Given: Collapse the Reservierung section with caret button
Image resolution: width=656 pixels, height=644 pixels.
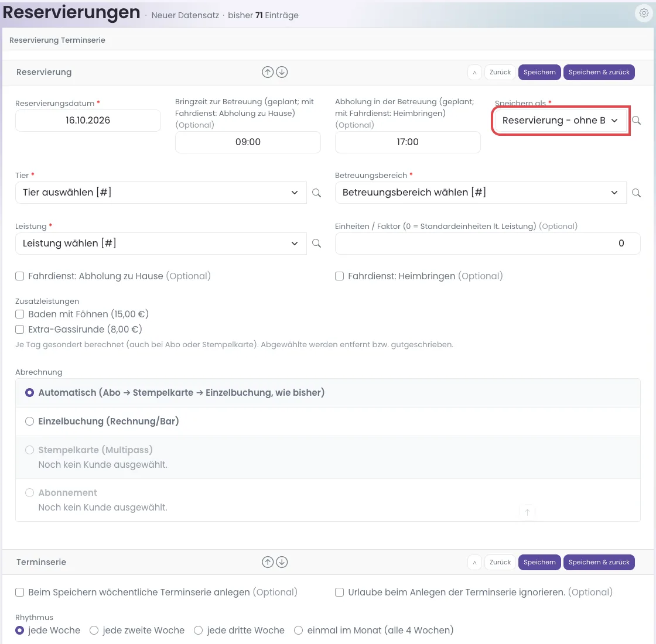Looking at the screenshot, I should point(474,73).
